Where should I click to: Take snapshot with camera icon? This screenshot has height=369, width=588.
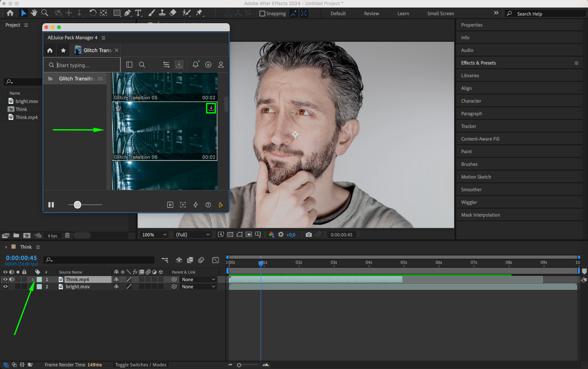point(309,235)
